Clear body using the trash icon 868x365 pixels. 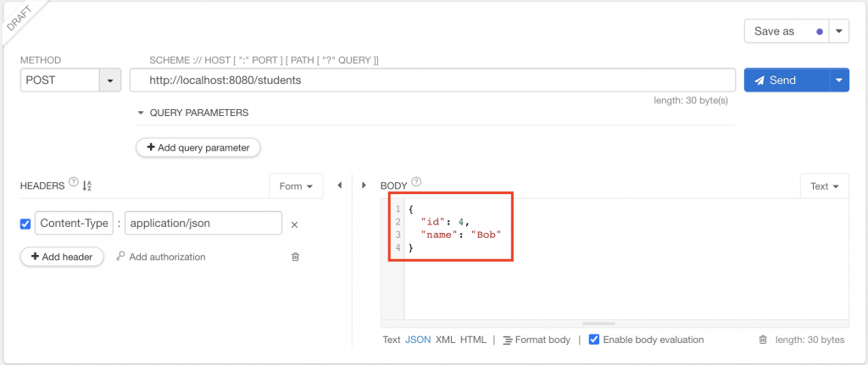click(763, 340)
